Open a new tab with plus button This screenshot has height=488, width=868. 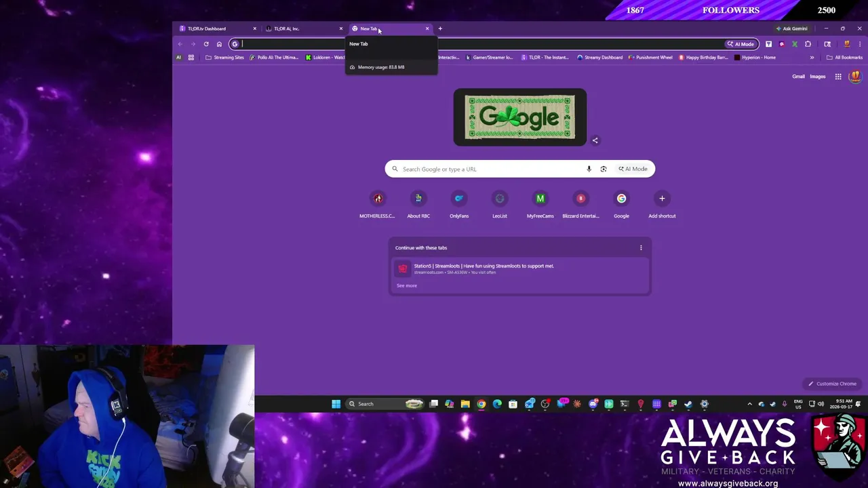[440, 28]
